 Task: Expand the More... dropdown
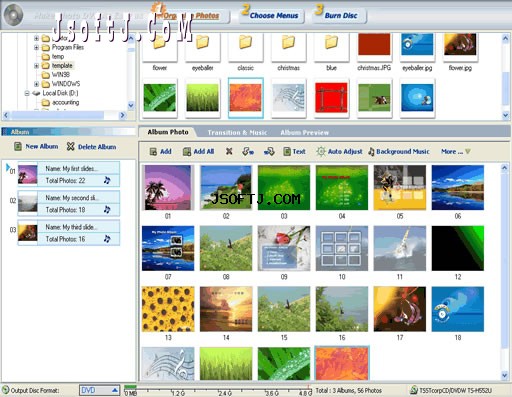tap(456, 152)
